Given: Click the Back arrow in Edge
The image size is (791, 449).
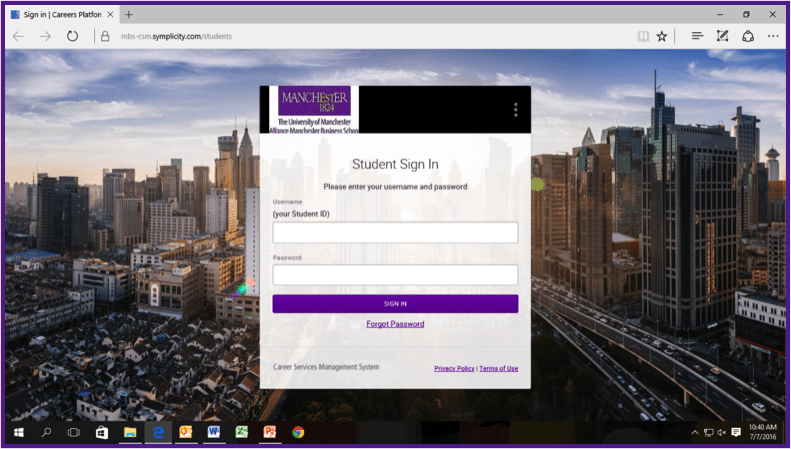Looking at the screenshot, I should pos(18,36).
